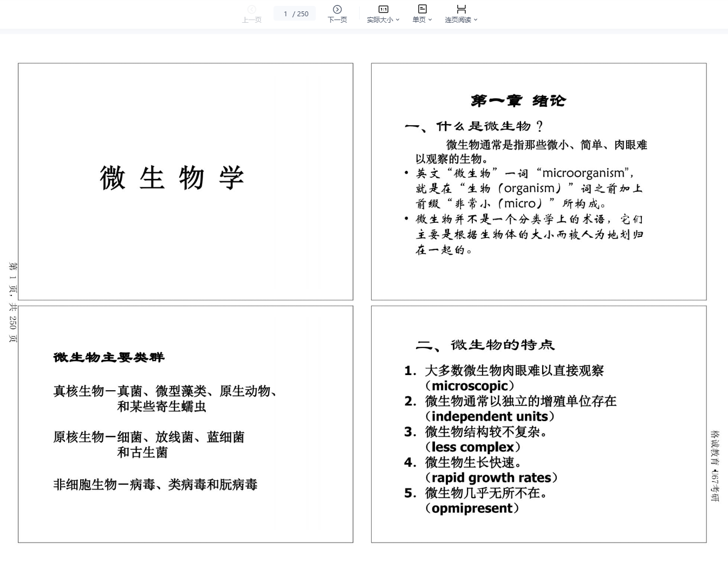Focus the current page number field
Image resolution: width=728 pixels, height=561 pixels.
[x=286, y=14]
